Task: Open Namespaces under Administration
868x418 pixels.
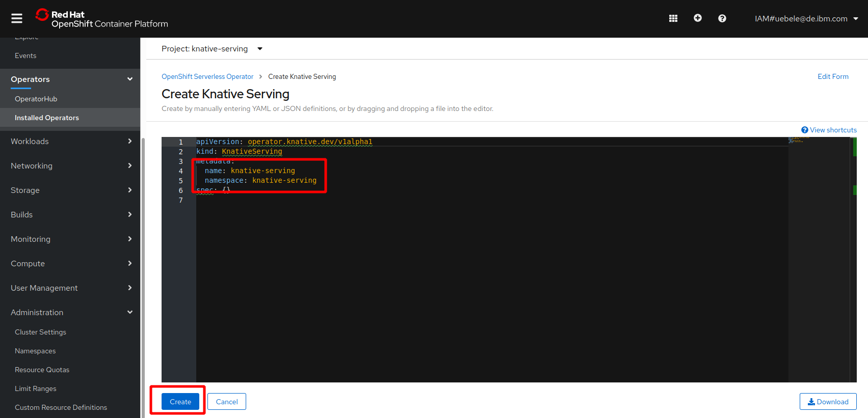Action: (35, 351)
